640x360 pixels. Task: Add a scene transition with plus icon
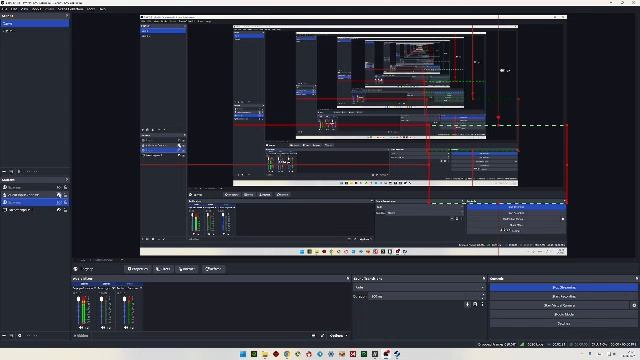pyautogui.click(x=467, y=304)
